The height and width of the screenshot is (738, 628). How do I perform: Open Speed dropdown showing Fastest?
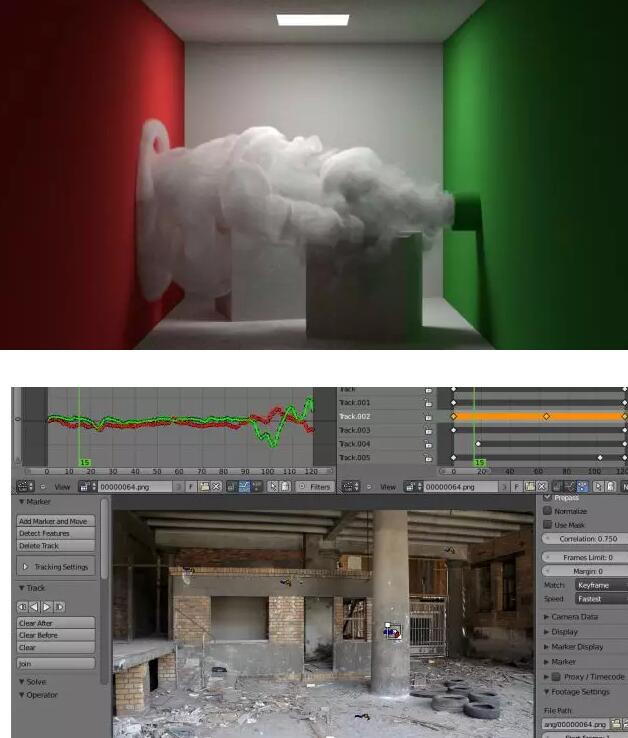(x=601, y=599)
